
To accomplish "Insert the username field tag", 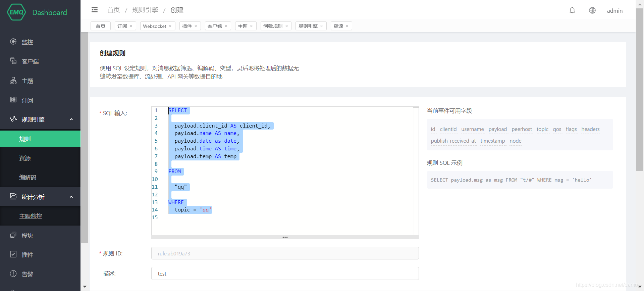I will click(x=473, y=129).
